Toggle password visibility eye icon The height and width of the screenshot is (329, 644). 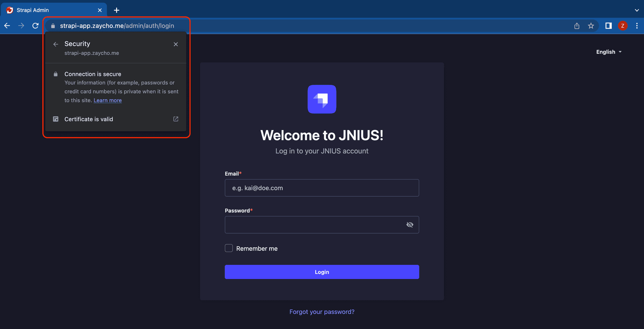point(410,225)
